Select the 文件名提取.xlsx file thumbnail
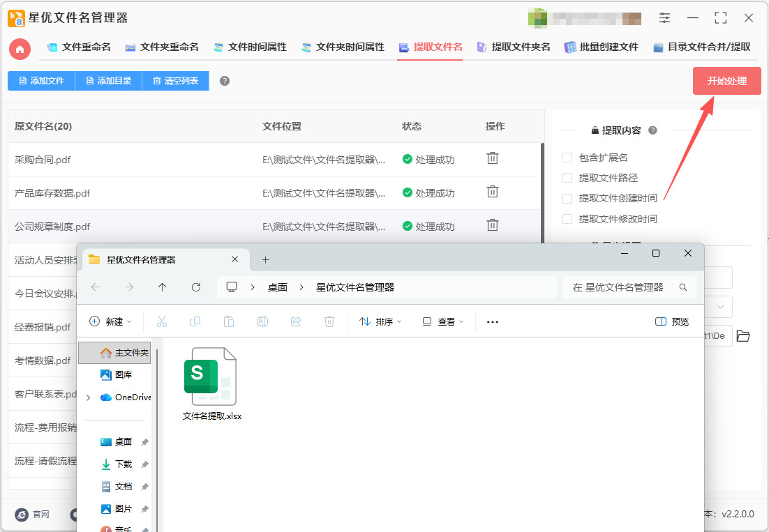769x532 pixels. [x=212, y=383]
